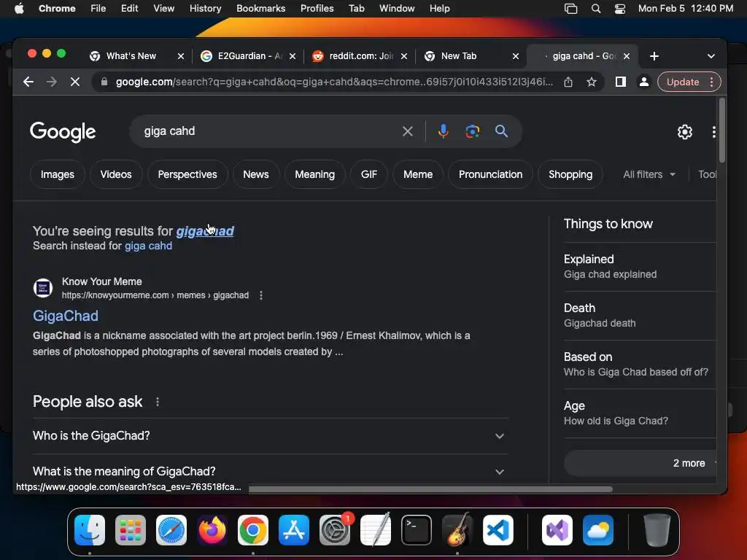
Task: Open the Chrome profile menu
Action: pyautogui.click(x=643, y=82)
